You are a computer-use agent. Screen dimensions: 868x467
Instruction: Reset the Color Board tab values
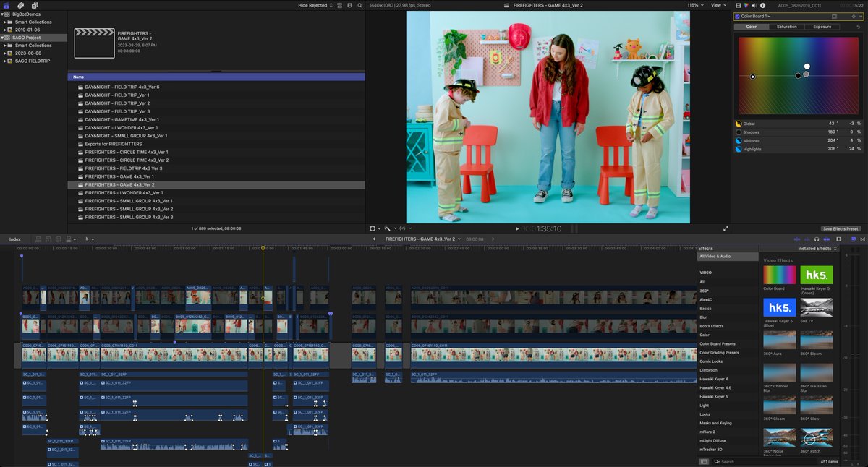[859, 27]
